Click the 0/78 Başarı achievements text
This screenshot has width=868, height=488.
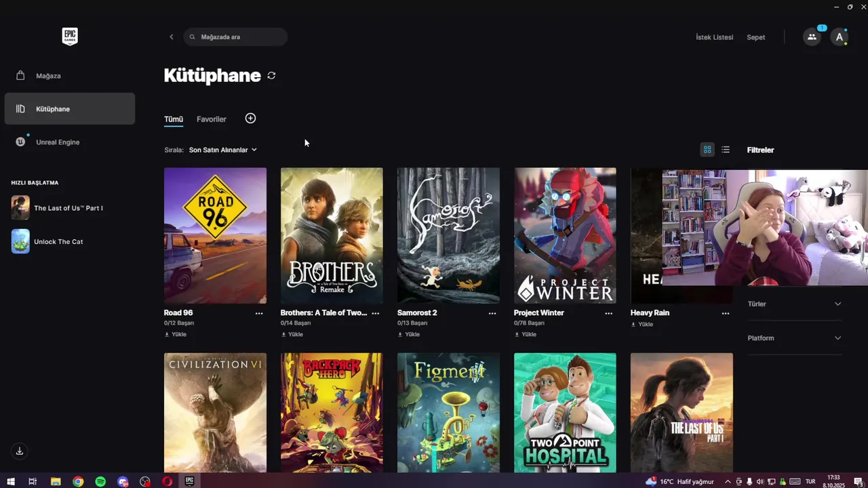(529, 323)
